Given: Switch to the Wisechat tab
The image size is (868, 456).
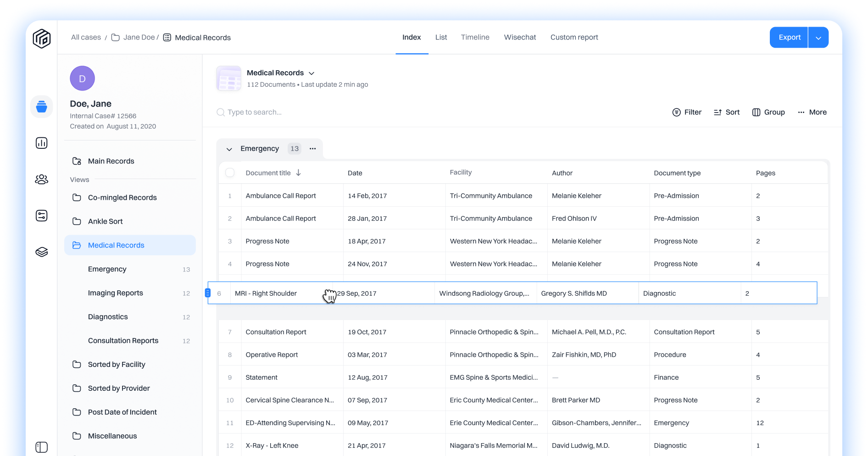Looking at the screenshot, I should [x=520, y=37].
